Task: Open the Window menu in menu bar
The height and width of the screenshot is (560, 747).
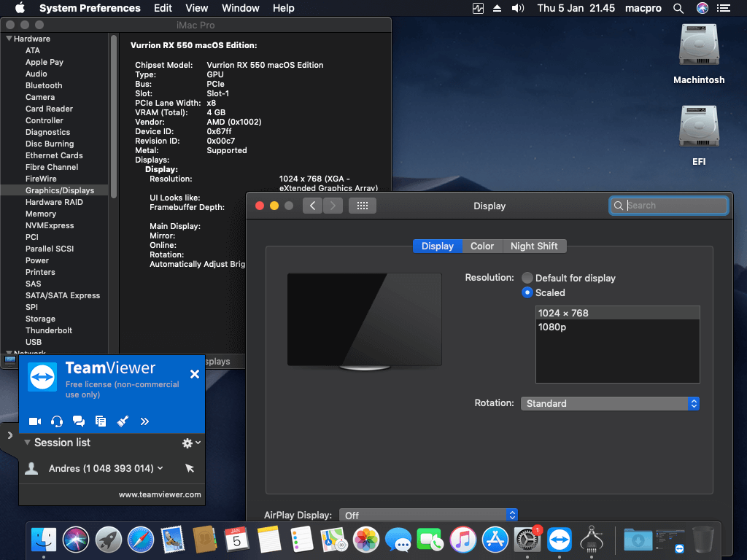Action: [x=240, y=8]
